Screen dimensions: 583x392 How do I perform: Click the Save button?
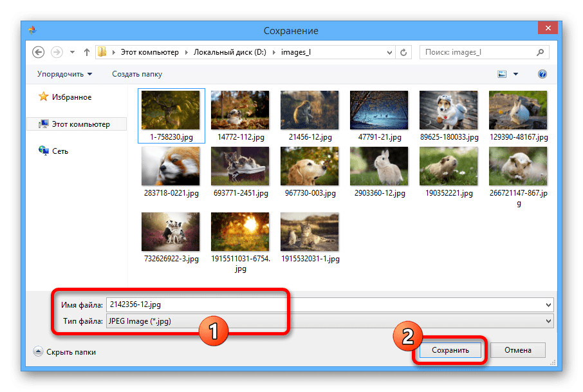click(x=450, y=350)
